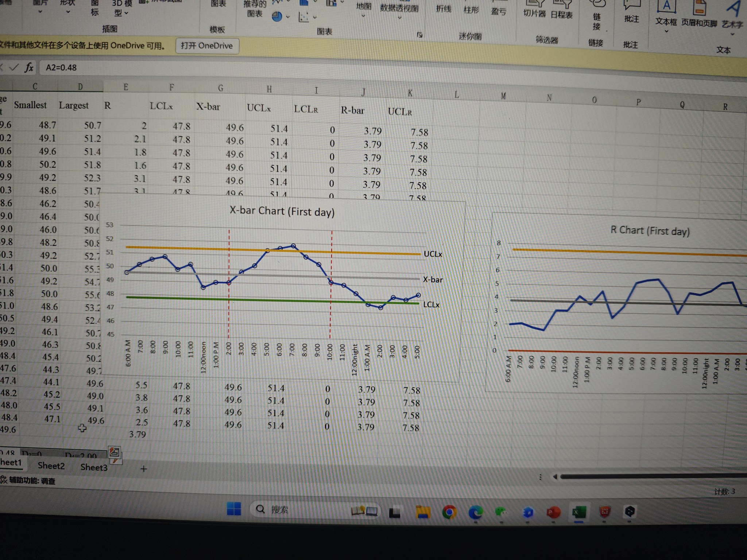747x560 pixels.
Task: Click the scatter chart insert icon
Action: [x=304, y=17]
